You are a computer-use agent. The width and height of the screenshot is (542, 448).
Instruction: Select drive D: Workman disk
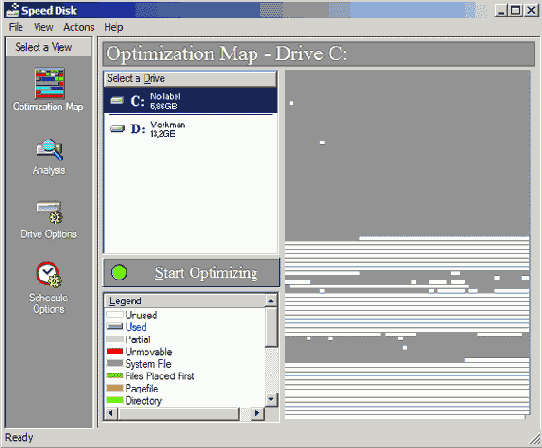coord(190,129)
